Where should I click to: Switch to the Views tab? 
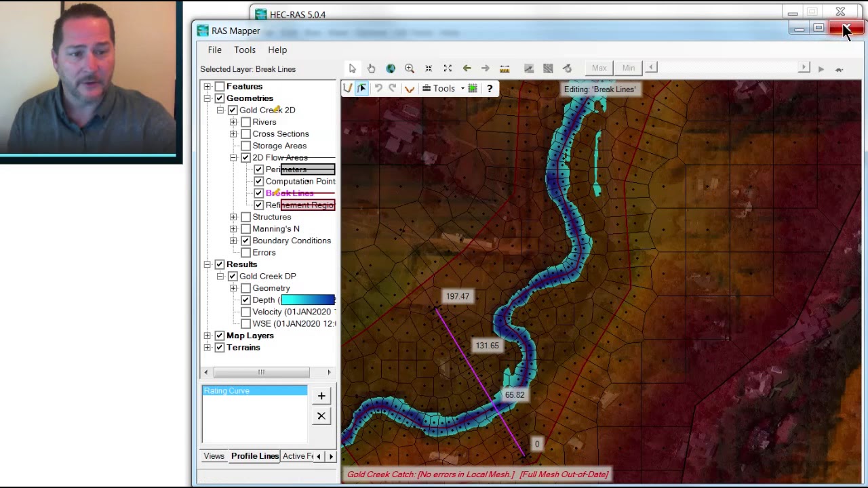(x=214, y=456)
